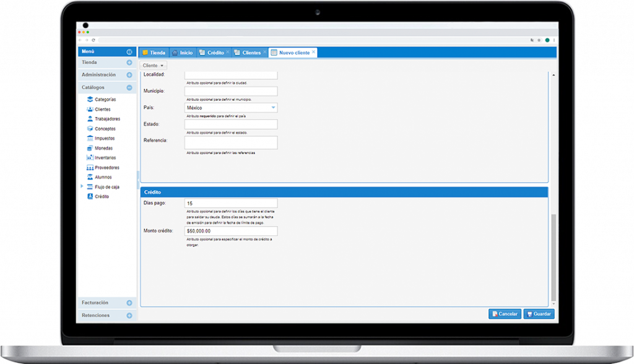634x364 pixels.
Task: Open Categorías in the Catálogos tree
Action: [105, 100]
